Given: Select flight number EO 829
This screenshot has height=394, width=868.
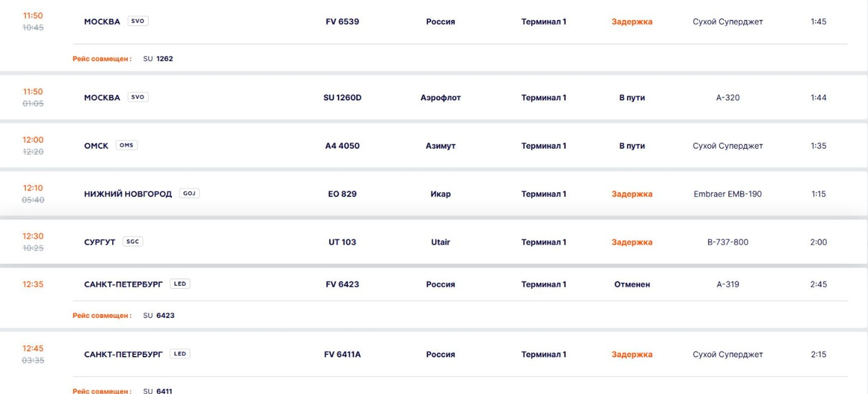Looking at the screenshot, I should click(x=342, y=194).
